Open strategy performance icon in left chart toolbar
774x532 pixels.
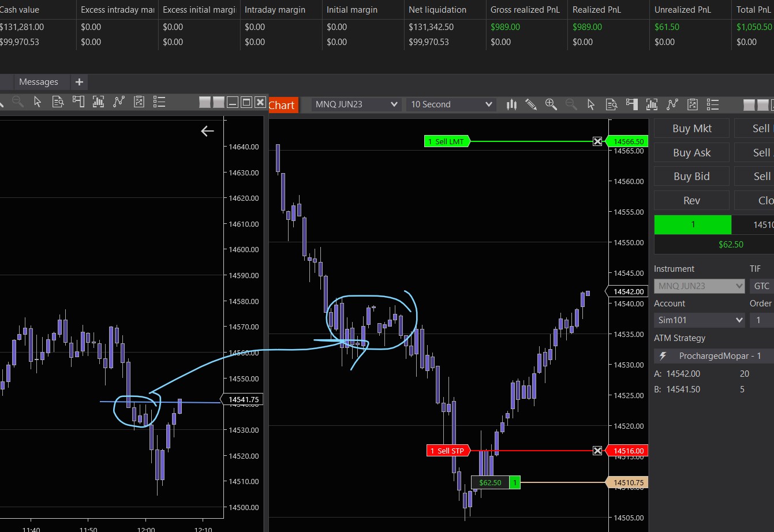click(139, 102)
